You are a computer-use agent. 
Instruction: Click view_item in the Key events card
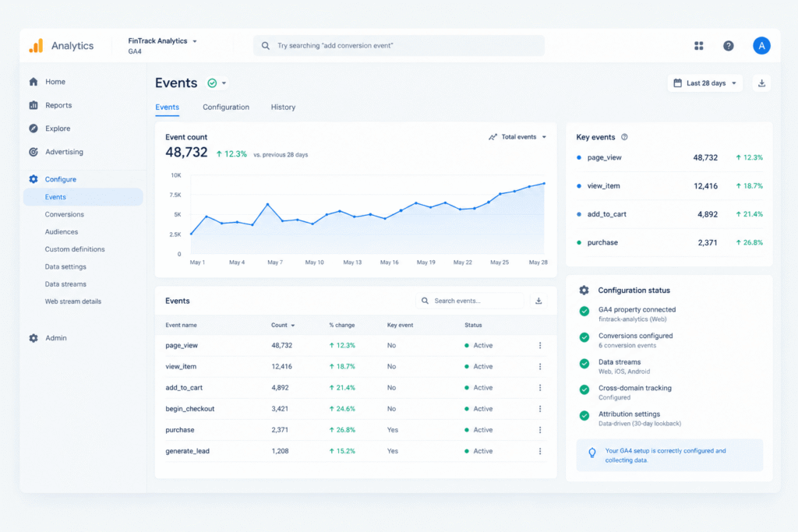(x=604, y=186)
